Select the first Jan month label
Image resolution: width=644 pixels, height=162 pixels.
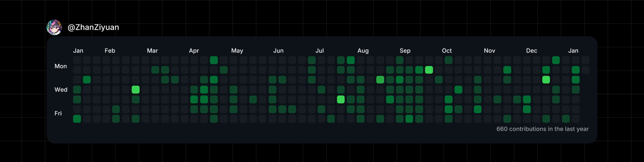[78, 51]
